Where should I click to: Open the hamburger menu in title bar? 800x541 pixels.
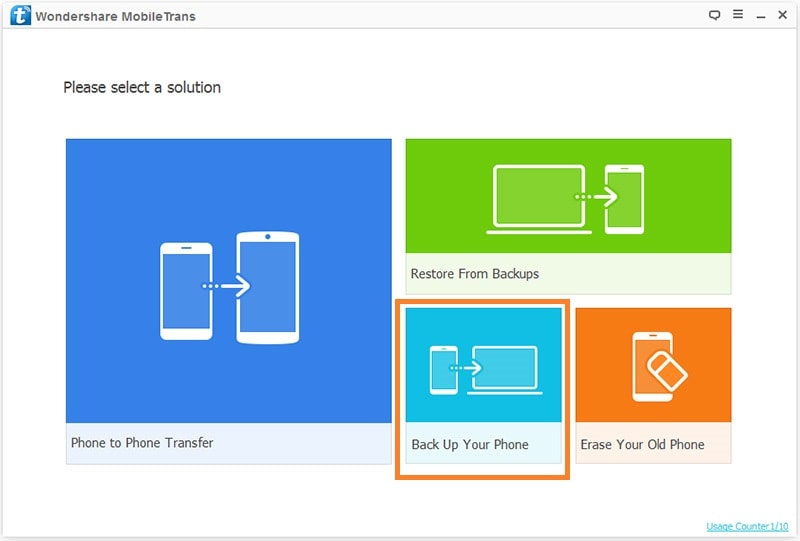[x=738, y=14]
